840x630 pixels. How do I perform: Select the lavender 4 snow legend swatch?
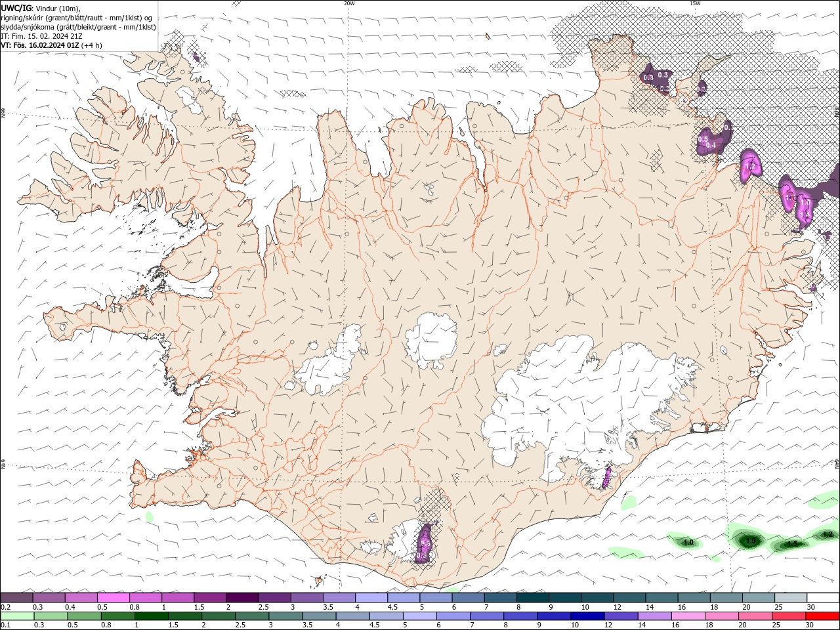pyautogui.click(x=371, y=598)
